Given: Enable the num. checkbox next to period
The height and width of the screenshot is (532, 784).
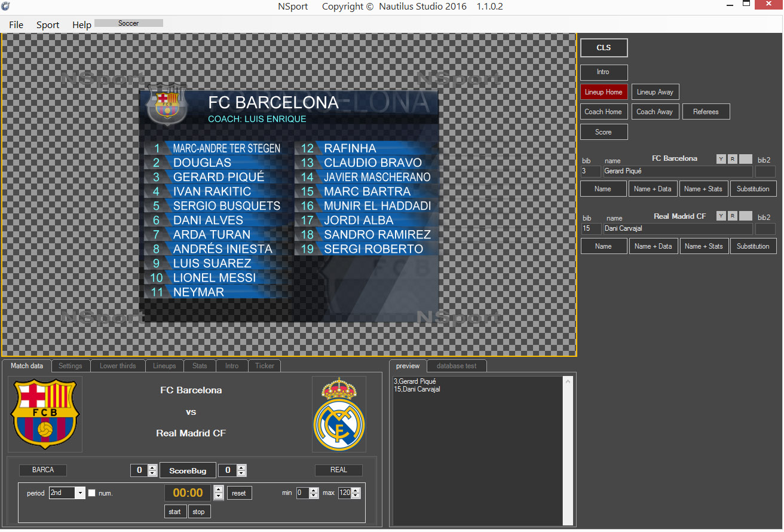Looking at the screenshot, I should (x=91, y=493).
